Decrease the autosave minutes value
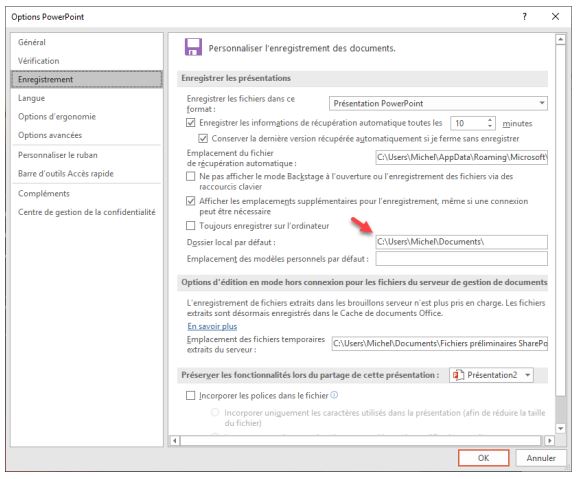579x479 pixels. click(x=490, y=126)
